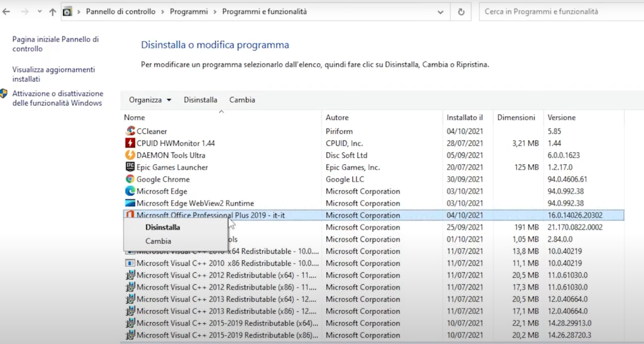The width and height of the screenshot is (644, 344).
Task: Select Visual C++ 2010 x86 Redistributable entry
Action: point(228,263)
